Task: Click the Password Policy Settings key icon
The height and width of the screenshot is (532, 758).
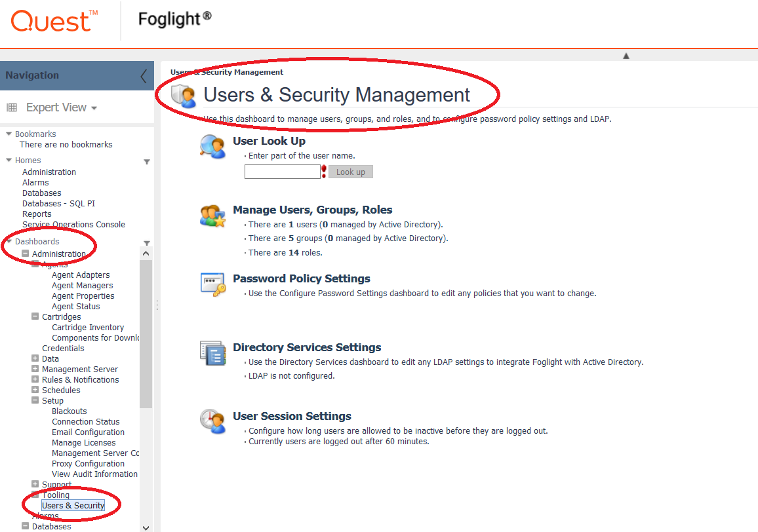Action: (x=212, y=284)
